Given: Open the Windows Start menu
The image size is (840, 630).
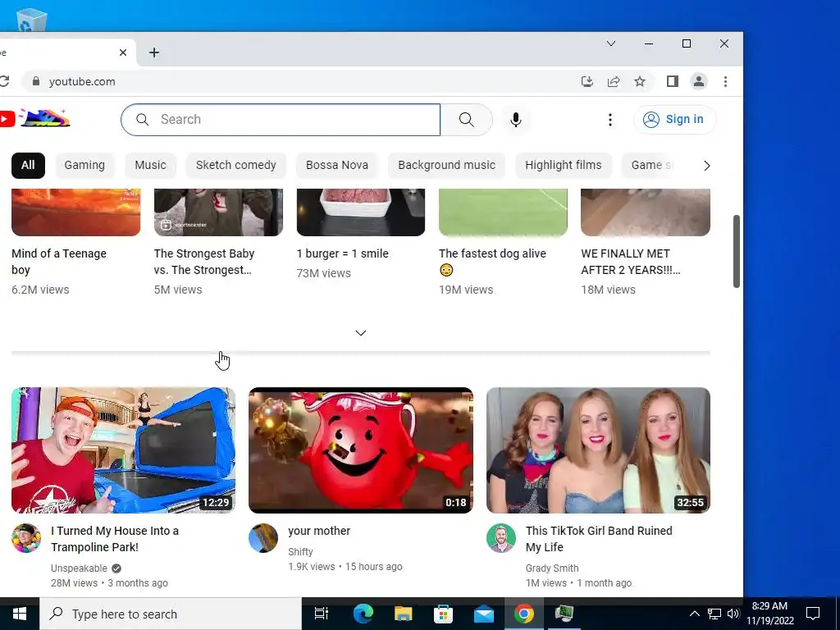Looking at the screenshot, I should (20, 614).
